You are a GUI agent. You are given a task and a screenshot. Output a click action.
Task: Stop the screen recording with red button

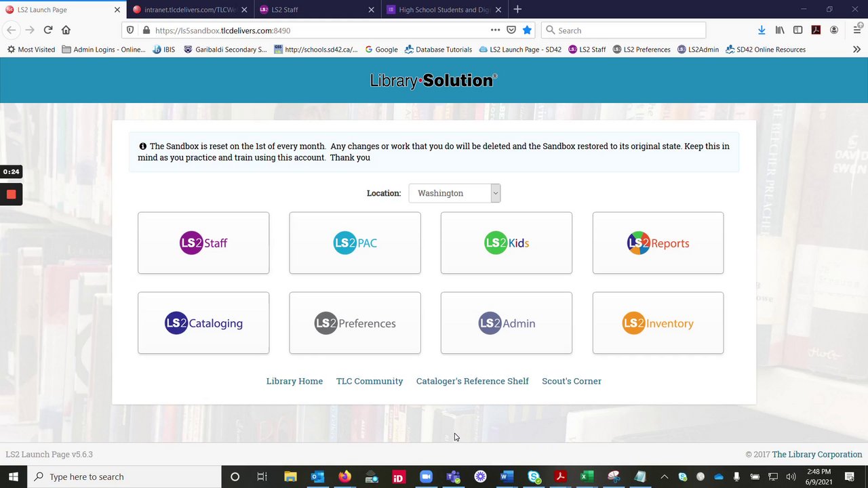[x=11, y=195]
